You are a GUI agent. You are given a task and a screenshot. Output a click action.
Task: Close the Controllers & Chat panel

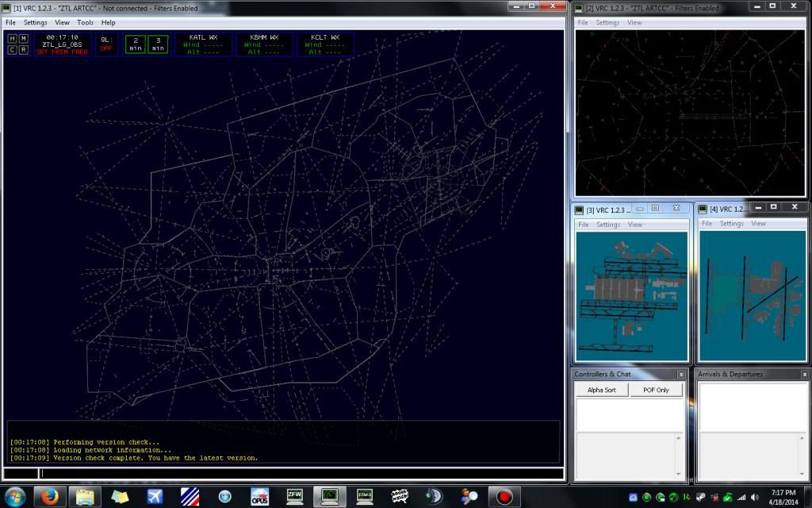pyautogui.click(x=681, y=374)
